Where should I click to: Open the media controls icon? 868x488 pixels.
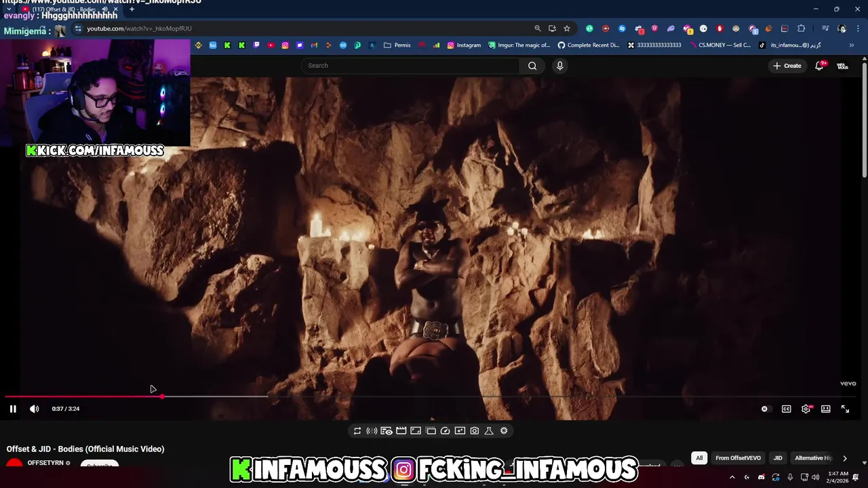tap(825, 28)
